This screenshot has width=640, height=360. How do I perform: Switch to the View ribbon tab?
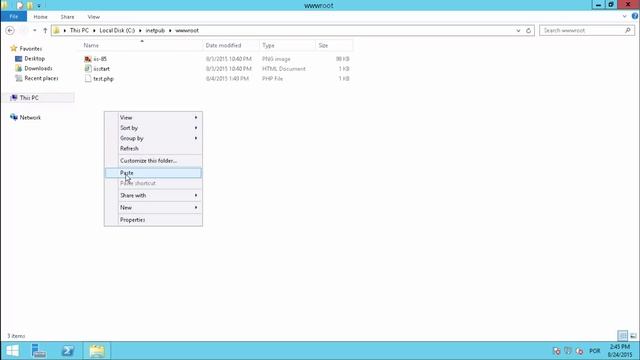click(93, 17)
